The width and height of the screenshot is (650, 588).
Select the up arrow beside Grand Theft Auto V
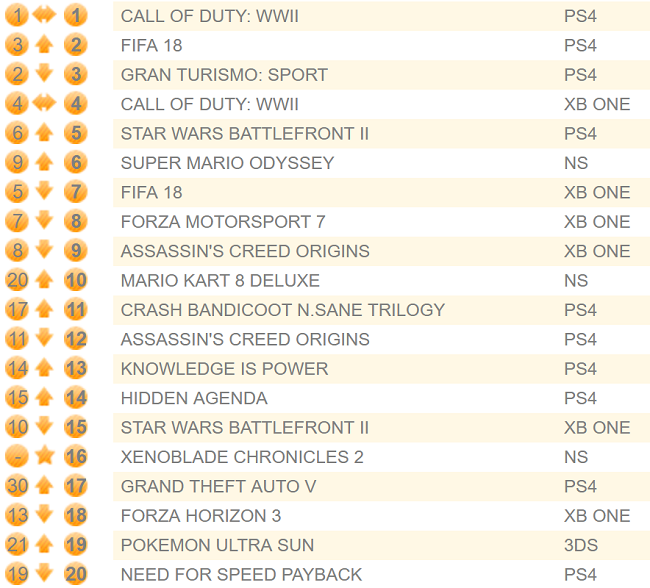[44, 486]
